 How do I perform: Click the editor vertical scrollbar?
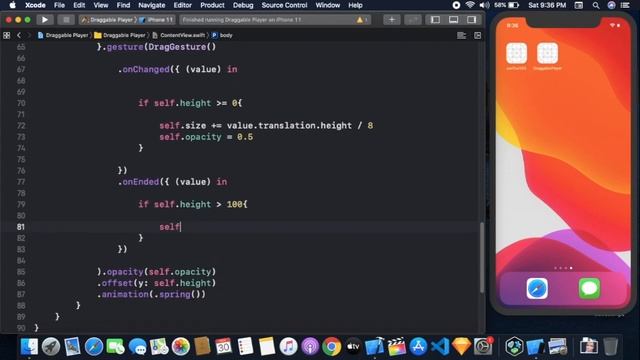tap(482, 257)
